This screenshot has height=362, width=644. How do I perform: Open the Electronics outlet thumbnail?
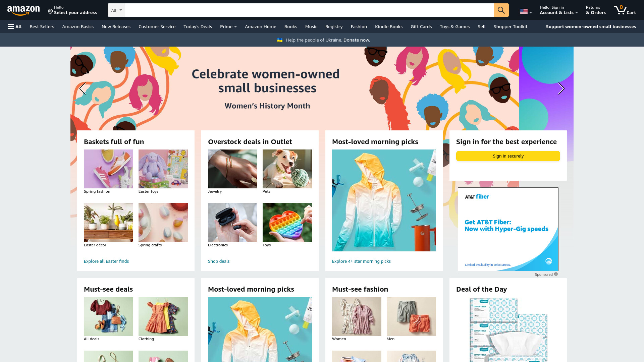coord(232,223)
